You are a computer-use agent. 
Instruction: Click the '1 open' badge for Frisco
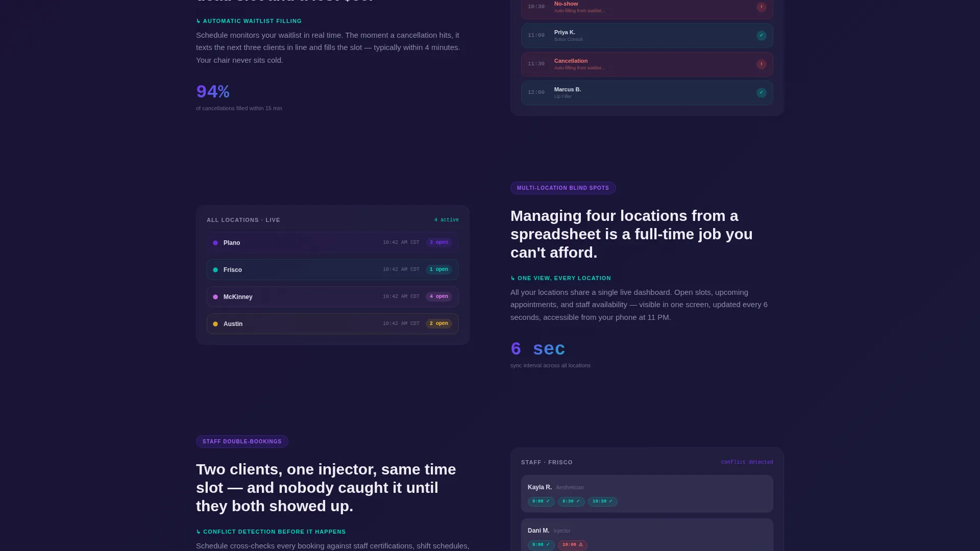[439, 270]
